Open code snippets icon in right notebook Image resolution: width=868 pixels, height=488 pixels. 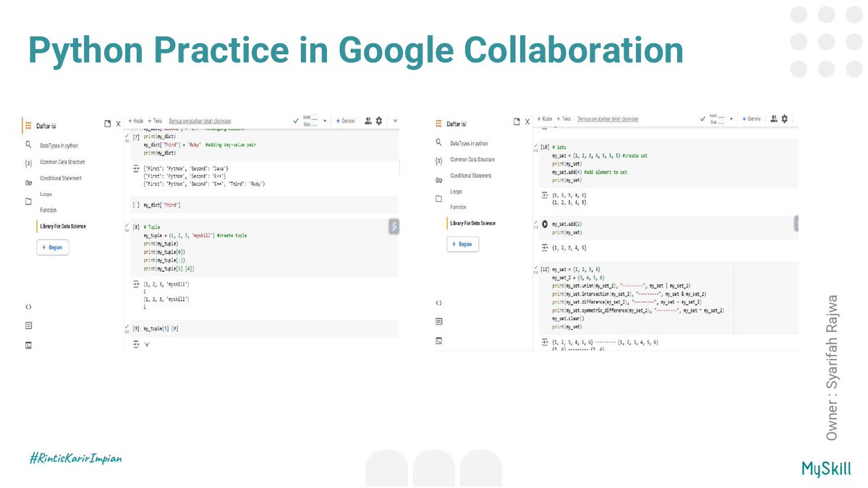tap(438, 302)
